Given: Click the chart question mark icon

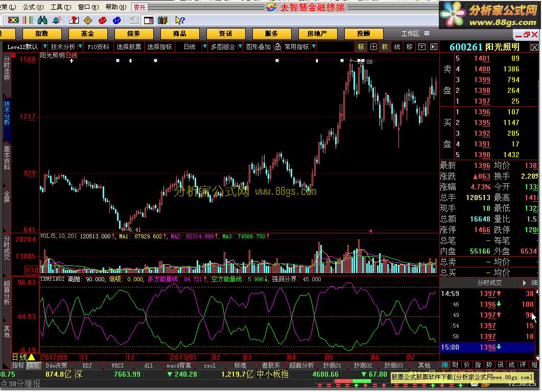Looking at the screenshot, I should pos(74,20).
